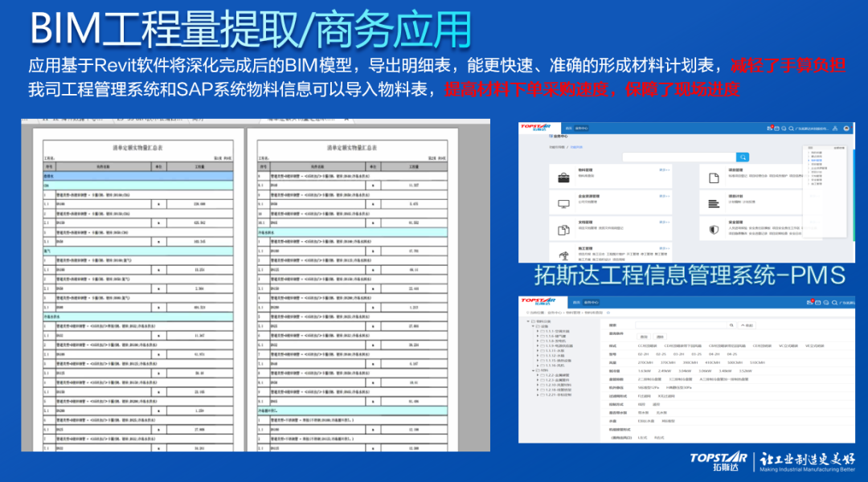Screen dimensions: 868x482
Task: Click 更多>> link on 文档管理 card
Action: (x=665, y=222)
